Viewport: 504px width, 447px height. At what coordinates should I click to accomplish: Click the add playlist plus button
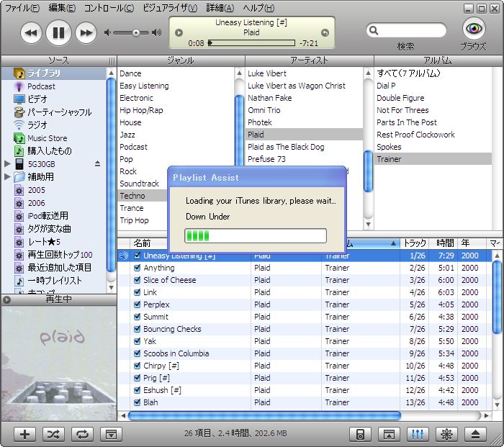[24, 435]
